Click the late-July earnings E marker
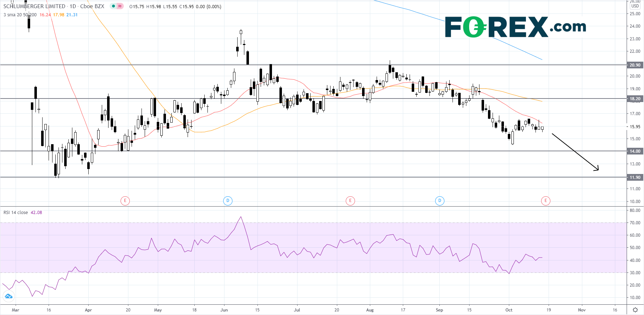This screenshot has width=644, height=315. coord(350,201)
